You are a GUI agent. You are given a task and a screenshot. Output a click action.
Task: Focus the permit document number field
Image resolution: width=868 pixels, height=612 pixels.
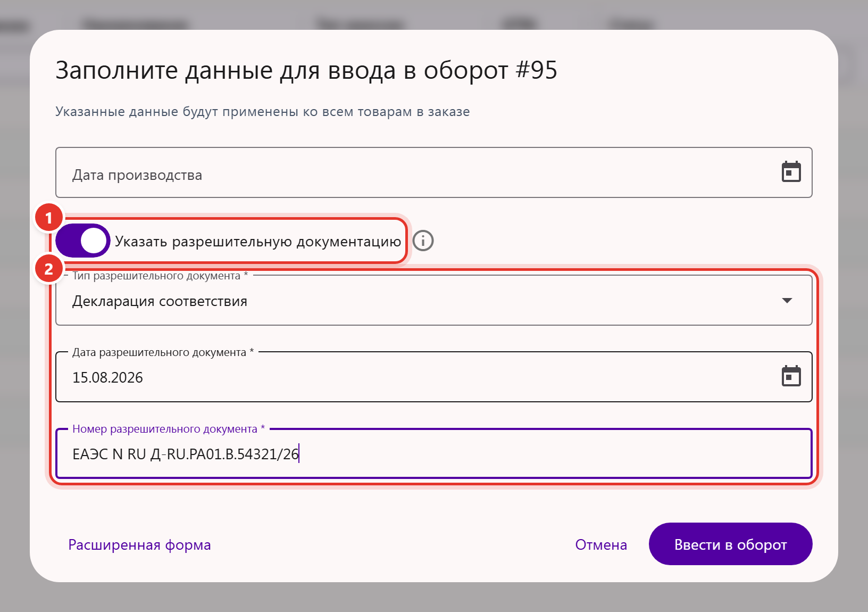(434, 453)
